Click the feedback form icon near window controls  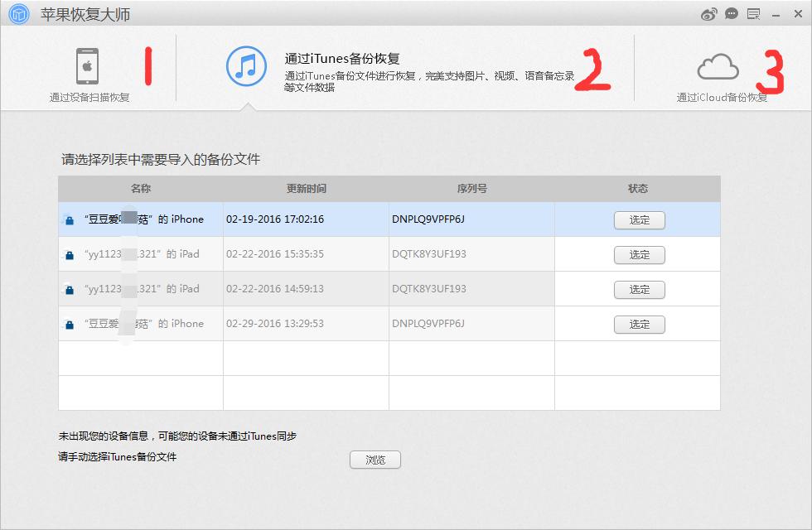tap(754, 13)
